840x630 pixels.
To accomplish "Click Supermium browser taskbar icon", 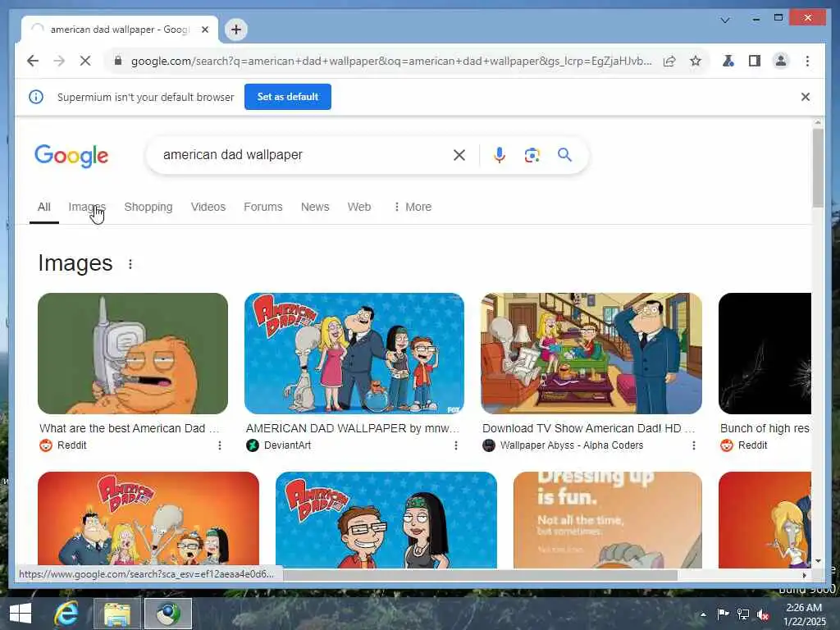I will (x=168, y=614).
